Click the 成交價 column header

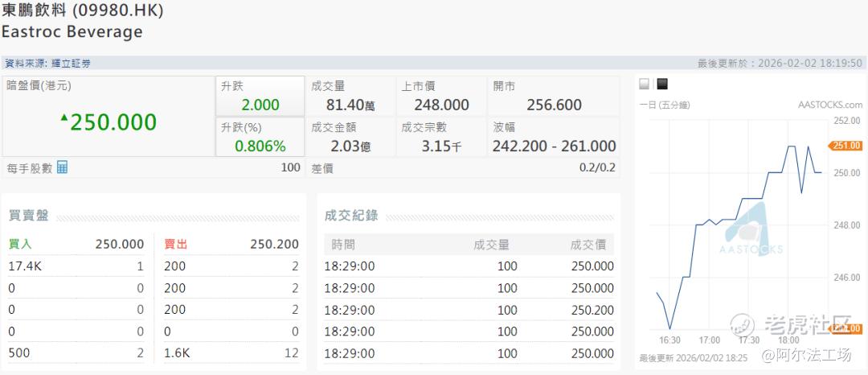588,245
